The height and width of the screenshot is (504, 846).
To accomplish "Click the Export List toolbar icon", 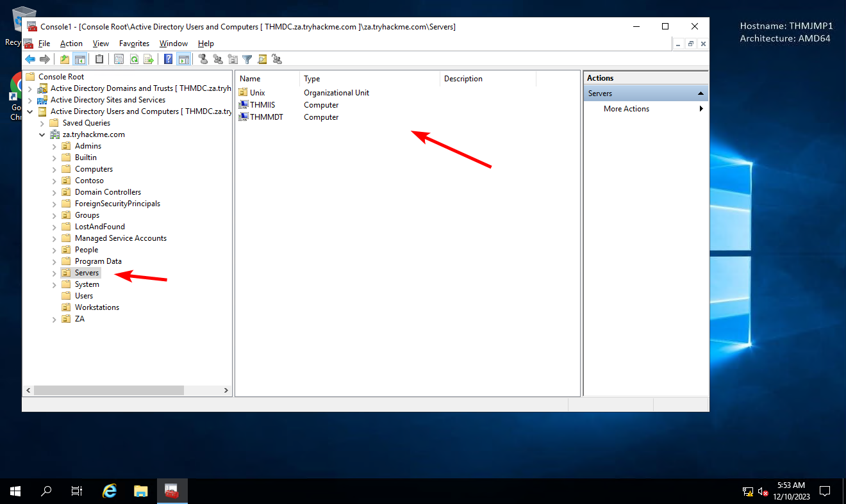I will click(x=149, y=60).
